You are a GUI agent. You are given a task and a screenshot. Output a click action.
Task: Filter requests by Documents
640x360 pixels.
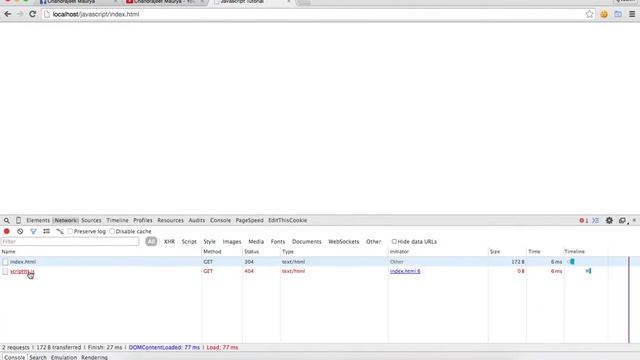point(307,242)
